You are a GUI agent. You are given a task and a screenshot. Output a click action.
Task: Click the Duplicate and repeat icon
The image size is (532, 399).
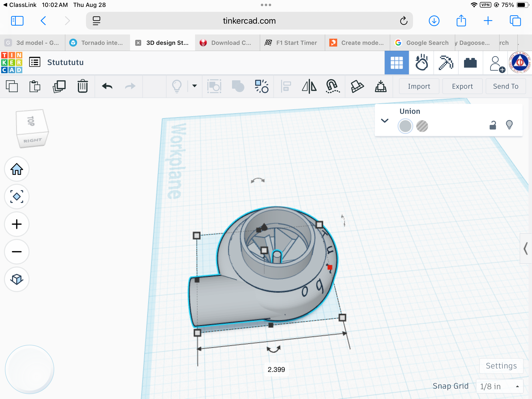click(x=59, y=86)
